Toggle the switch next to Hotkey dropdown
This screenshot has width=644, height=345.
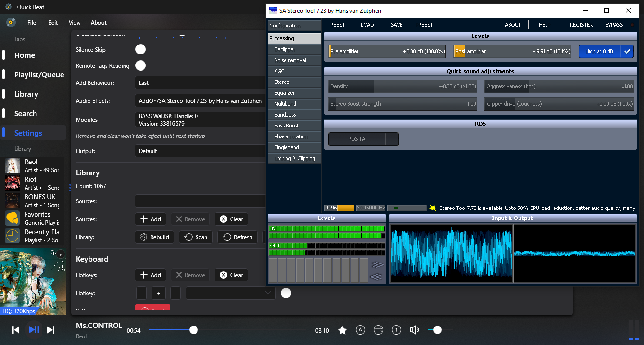point(286,293)
